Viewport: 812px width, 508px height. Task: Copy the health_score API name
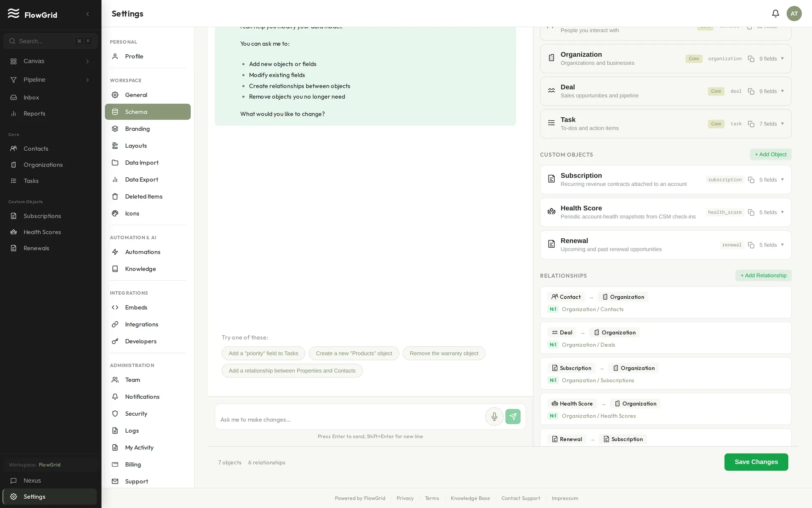click(x=751, y=213)
